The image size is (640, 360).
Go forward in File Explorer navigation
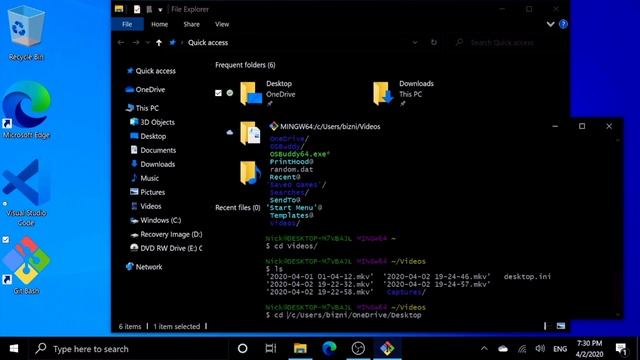pyautogui.click(x=136, y=42)
